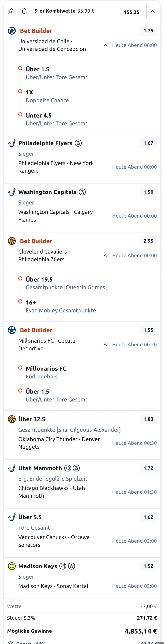Image resolution: width=164 pixels, height=644 pixels.
Task: Click the set score icon beside Madison Keys
Action: 63,566
